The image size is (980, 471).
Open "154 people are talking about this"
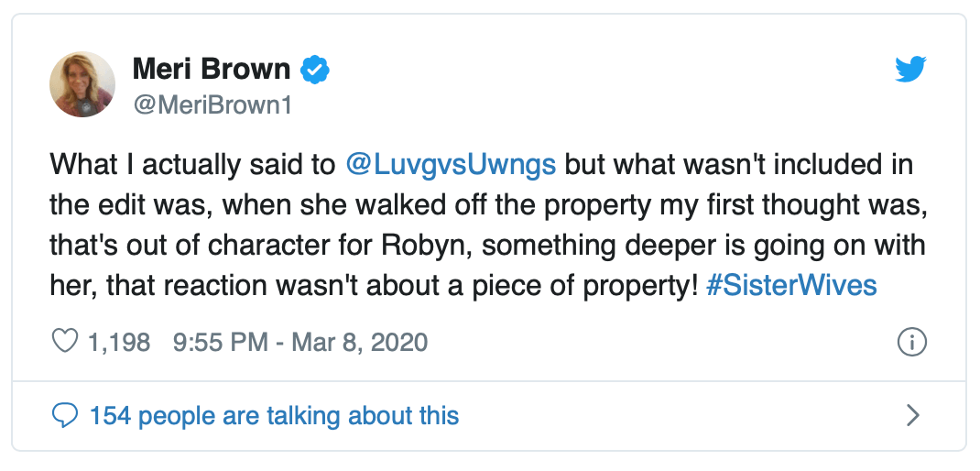click(274, 417)
